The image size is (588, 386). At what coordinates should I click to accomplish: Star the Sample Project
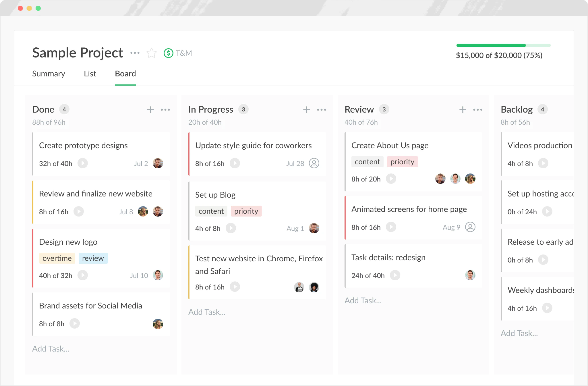151,53
